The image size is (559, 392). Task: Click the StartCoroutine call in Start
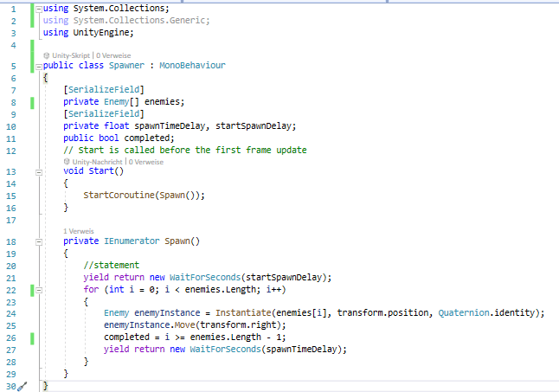119,196
